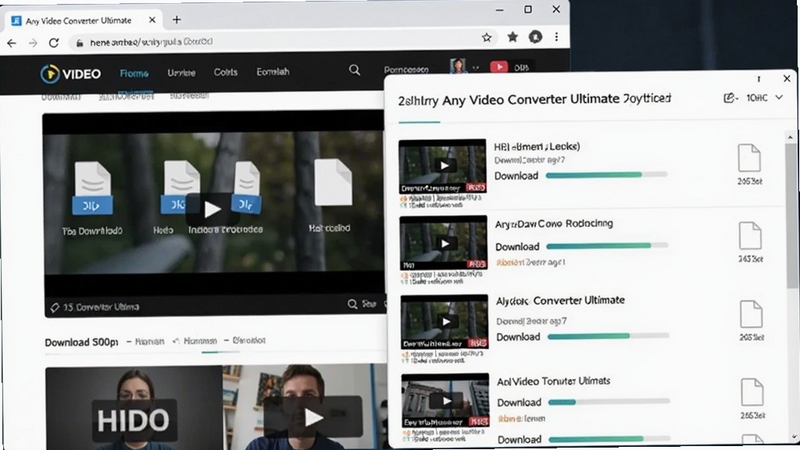Play the Converter Ultimate item thumbnail
The image size is (800, 450).
pyautogui.click(x=444, y=321)
